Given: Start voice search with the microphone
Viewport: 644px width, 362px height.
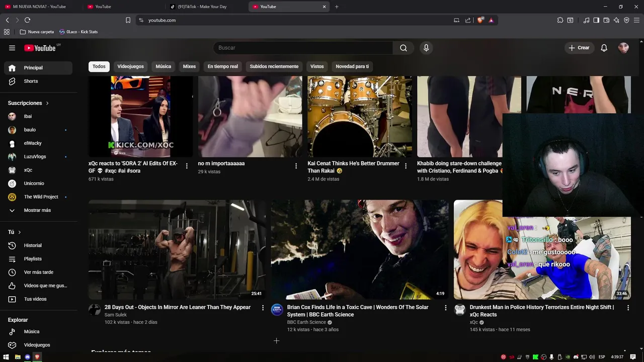Looking at the screenshot, I should pyautogui.click(x=426, y=48).
